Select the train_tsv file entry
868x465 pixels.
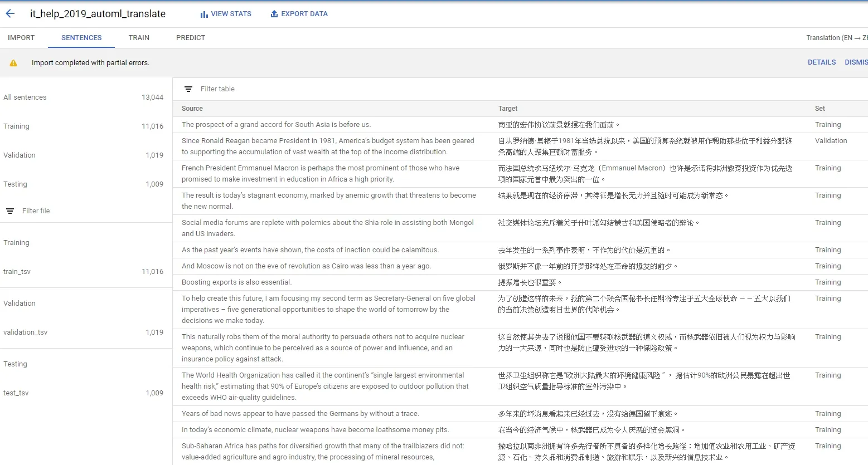[84, 272]
